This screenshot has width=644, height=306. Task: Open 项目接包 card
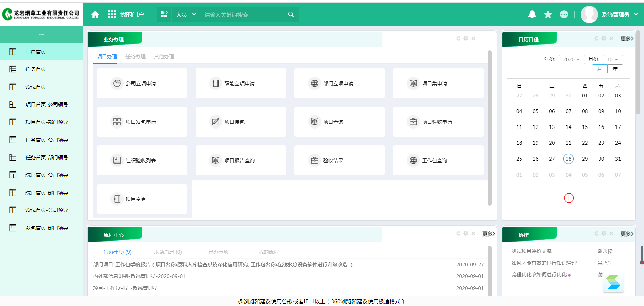pyautogui.click(x=241, y=122)
